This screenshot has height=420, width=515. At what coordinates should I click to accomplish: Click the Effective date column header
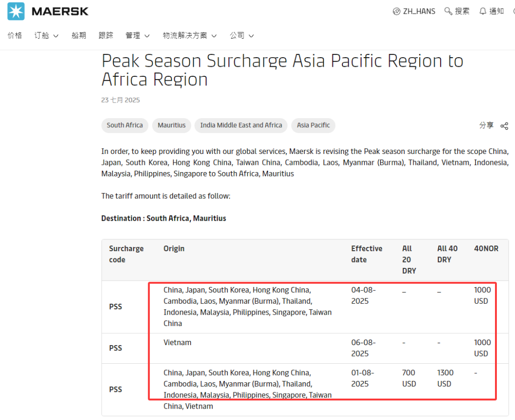click(367, 254)
